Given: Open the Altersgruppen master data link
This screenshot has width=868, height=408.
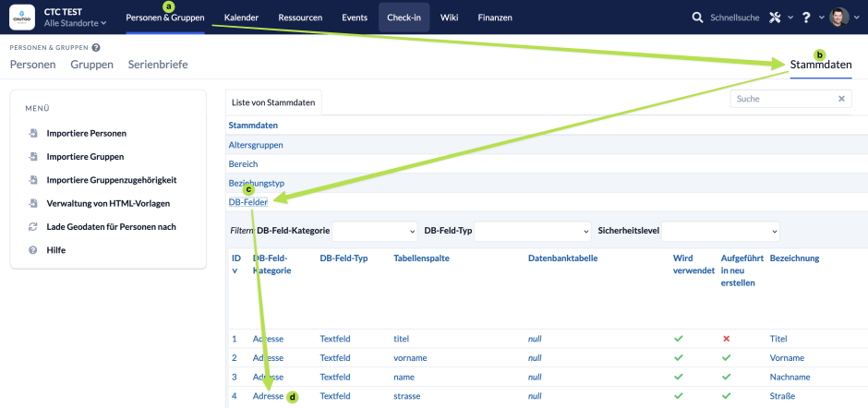Looking at the screenshot, I should pyautogui.click(x=256, y=145).
